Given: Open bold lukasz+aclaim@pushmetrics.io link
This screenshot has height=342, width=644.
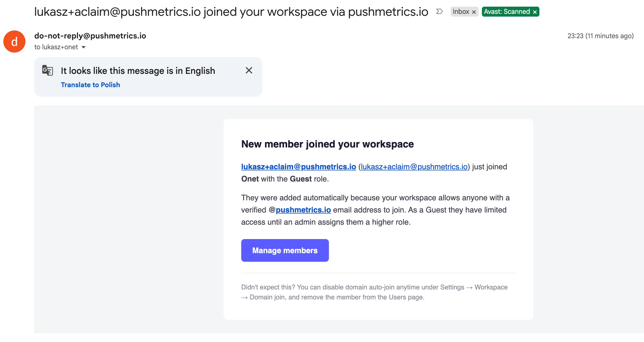Looking at the screenshot, I should click(298, 167).
